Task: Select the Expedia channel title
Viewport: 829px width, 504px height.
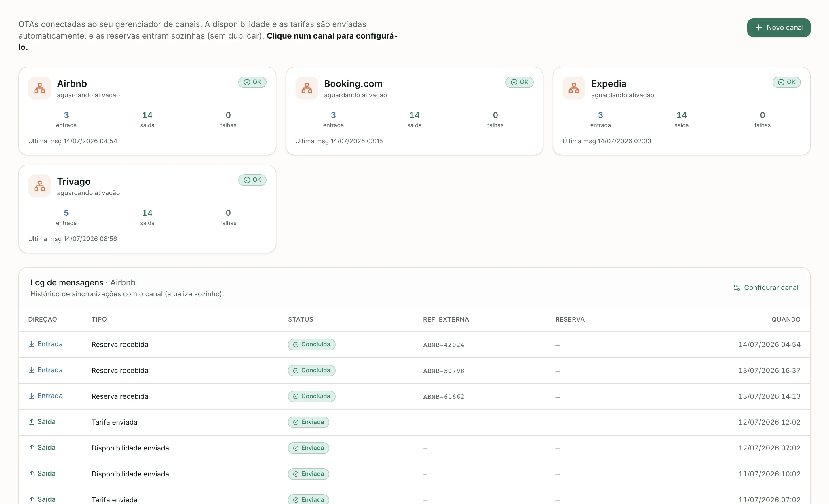Action: click(609, 83)
